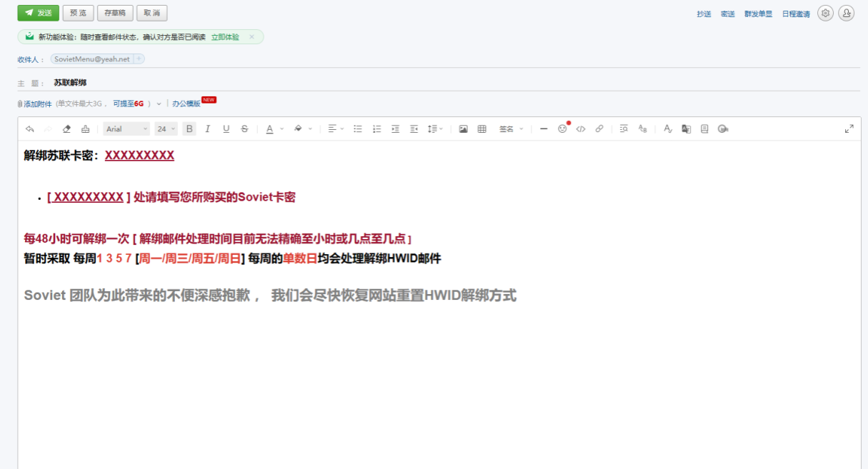Open the settings gear icon at top right
Viewport: 868px width, 469px height.
825,14
